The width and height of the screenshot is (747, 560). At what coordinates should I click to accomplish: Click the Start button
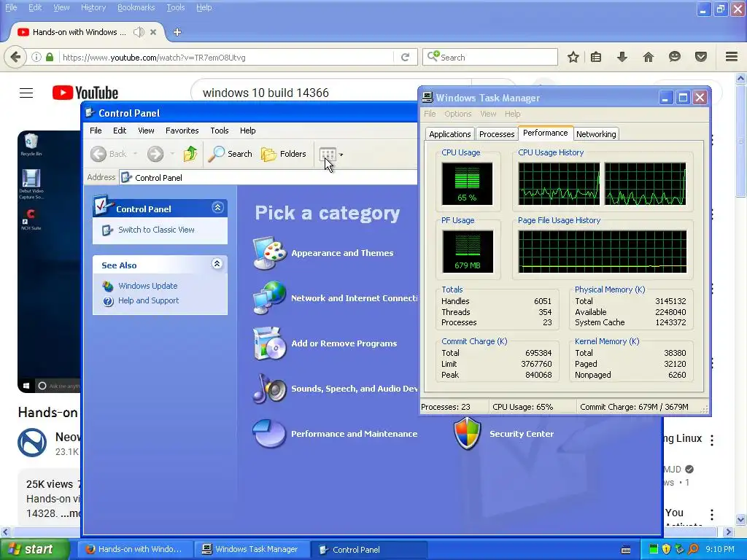point(34,550)
